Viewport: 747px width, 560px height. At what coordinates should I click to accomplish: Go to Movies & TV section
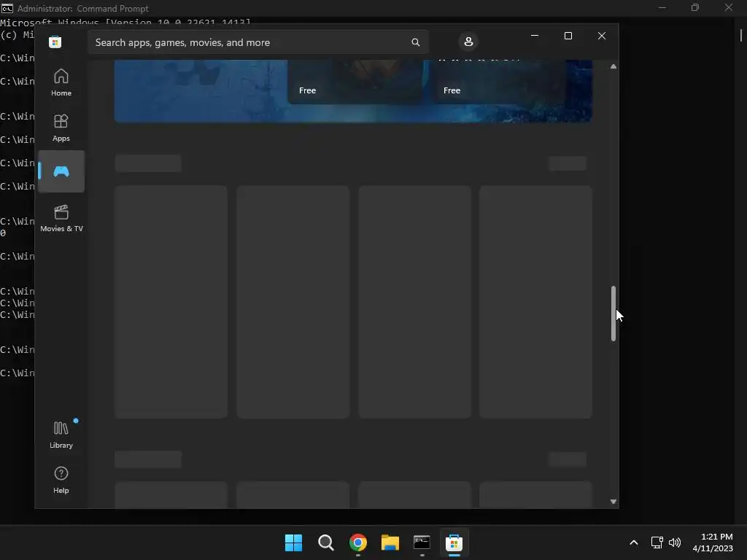(x=61, y=218)
